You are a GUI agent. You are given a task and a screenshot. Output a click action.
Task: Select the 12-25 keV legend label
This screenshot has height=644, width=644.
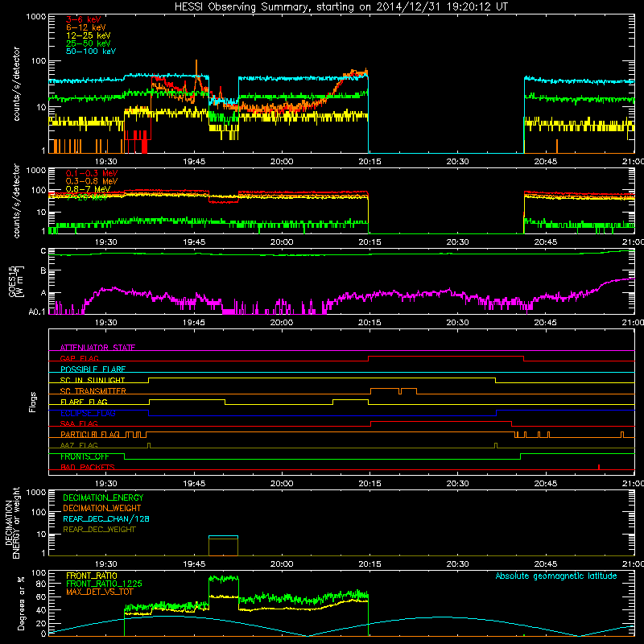(88, 35)
